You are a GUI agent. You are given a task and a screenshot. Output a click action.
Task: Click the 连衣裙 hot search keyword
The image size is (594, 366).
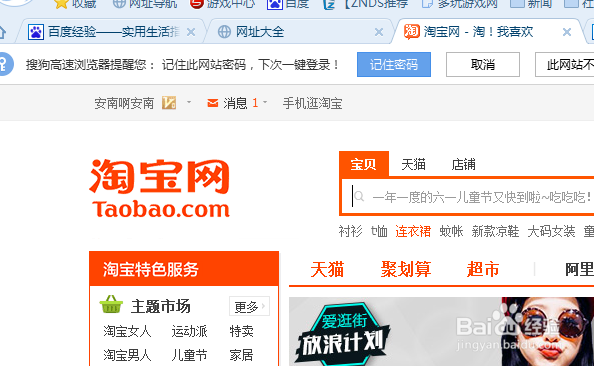pos(413,231)
